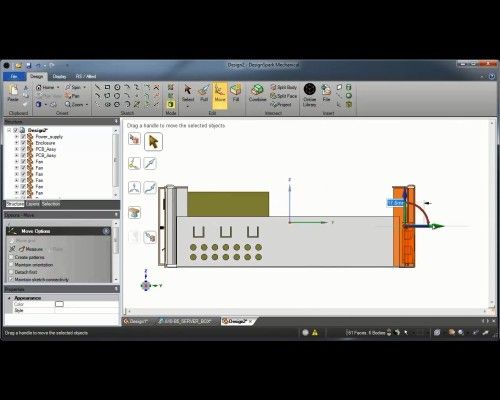
Task: Switch to the Design1 document tab
Action: [137, 321]
